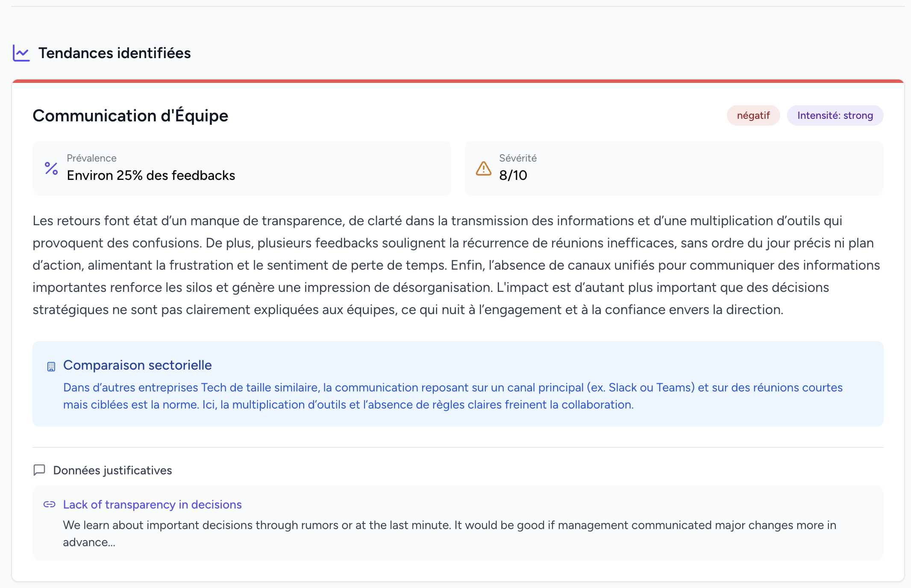The image size is (911, 588).
Task: Click the Comparaison sectorielle heading
Action: point(137,365)
